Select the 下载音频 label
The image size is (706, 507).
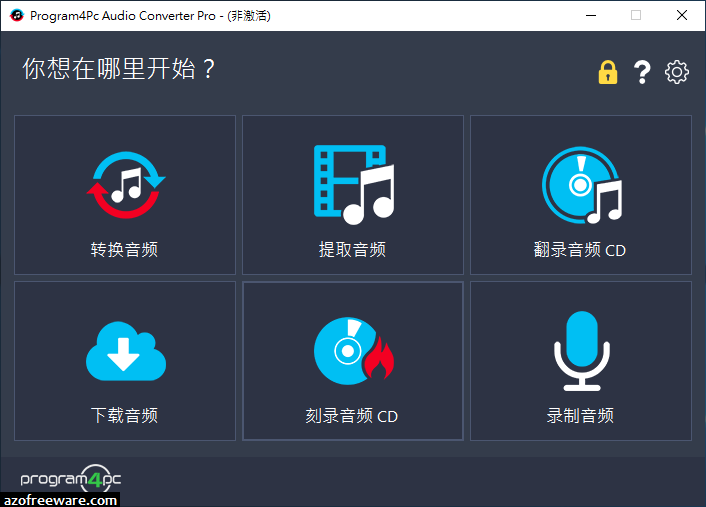[x=124, y=415]
